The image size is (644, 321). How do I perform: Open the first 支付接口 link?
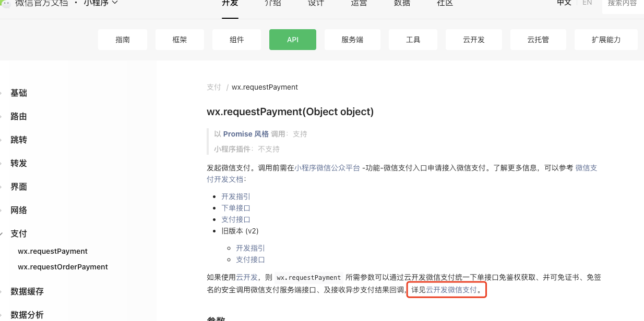click(236, 219)
